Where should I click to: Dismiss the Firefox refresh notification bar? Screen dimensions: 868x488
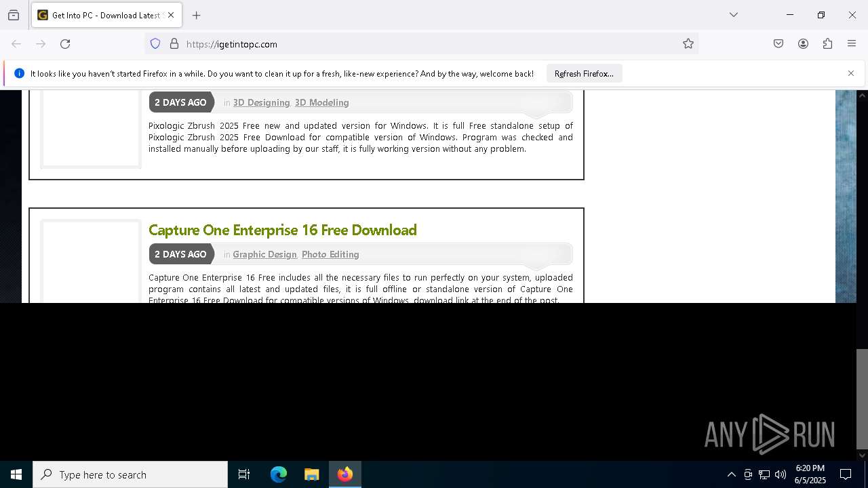(x=851, y=73)
